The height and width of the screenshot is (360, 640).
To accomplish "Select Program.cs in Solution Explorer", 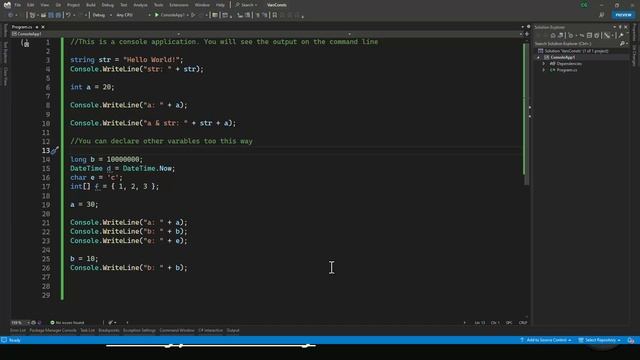I will (567, 70).
